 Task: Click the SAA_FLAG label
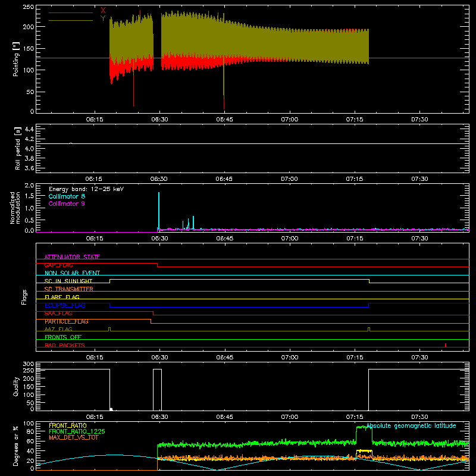pyautogui.click(x=58, y=314)
